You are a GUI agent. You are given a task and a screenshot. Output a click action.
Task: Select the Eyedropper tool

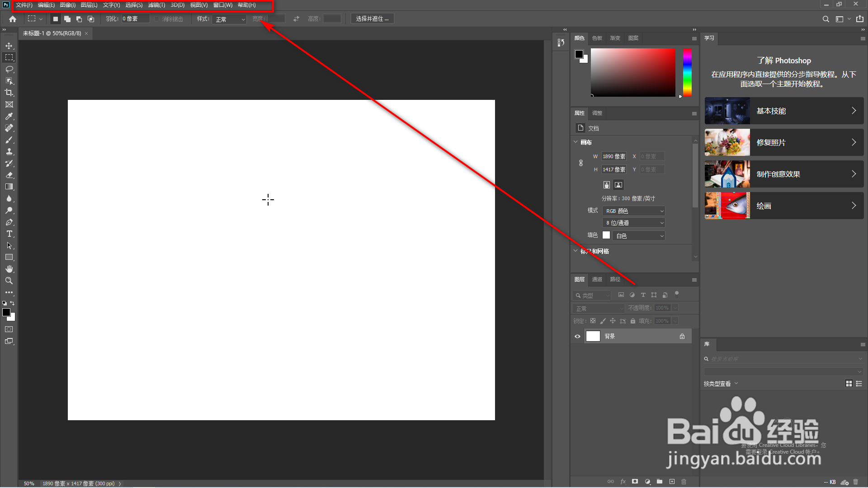coord(9,116)
